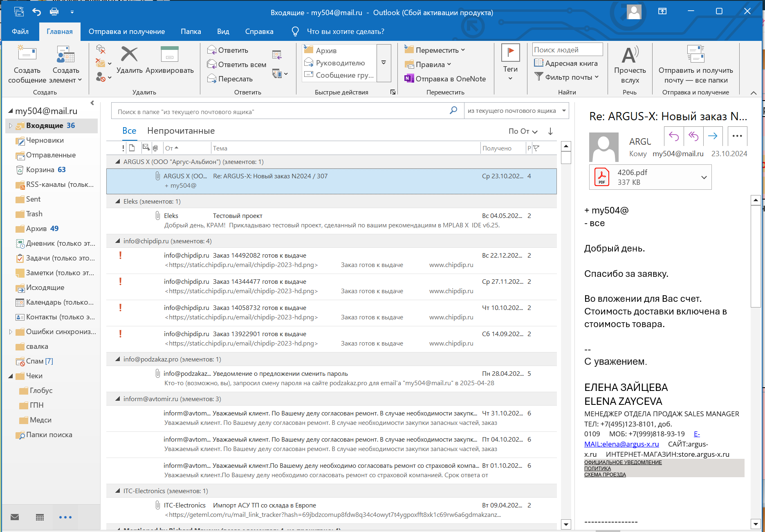Open the Файл tab
The height and width of the screenshot is (532, 765).
pyautogui.click(x=20, y=31)
